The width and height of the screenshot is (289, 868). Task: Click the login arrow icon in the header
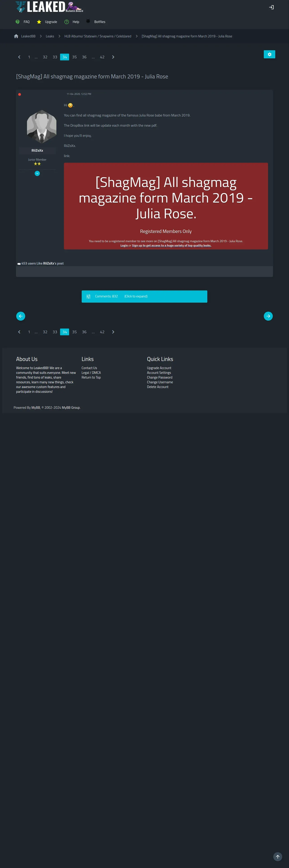pos(271,7)
